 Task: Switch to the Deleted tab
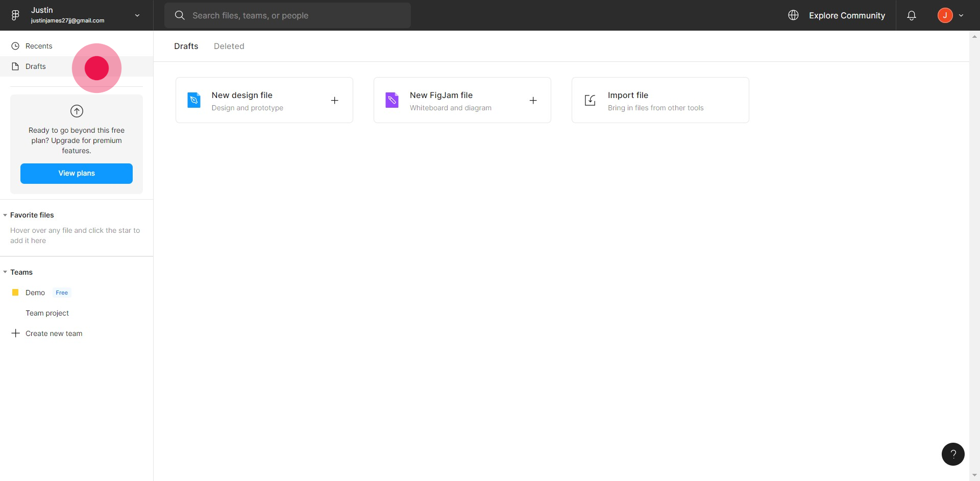229,46
